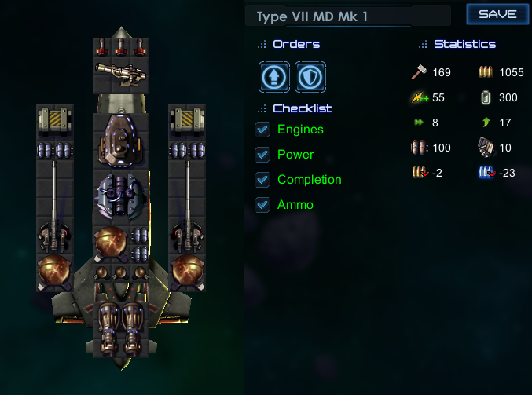Select the bridge cockpit module on the ship
Screen dimensions: 532x395
tap(121, 141)
